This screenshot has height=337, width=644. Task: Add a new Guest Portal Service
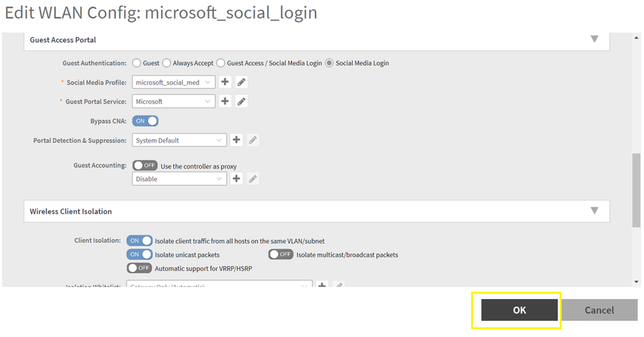pos(225,101)
